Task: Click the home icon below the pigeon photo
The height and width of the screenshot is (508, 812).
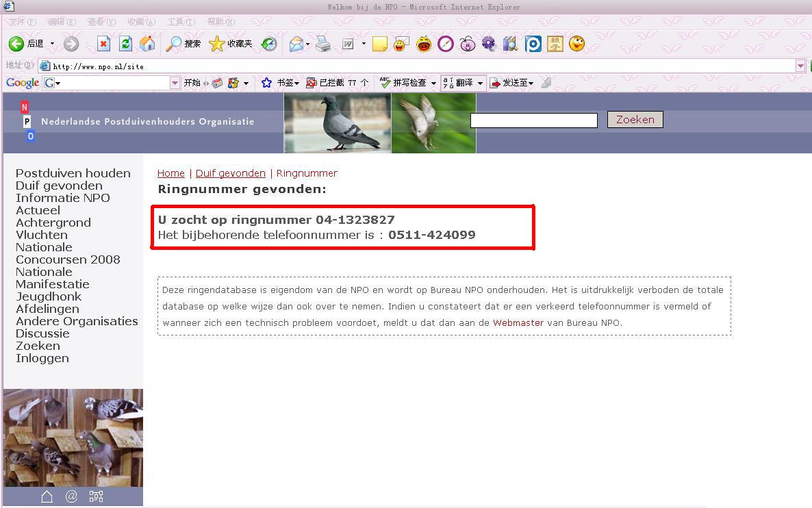Action: click(x=47, y=496)
